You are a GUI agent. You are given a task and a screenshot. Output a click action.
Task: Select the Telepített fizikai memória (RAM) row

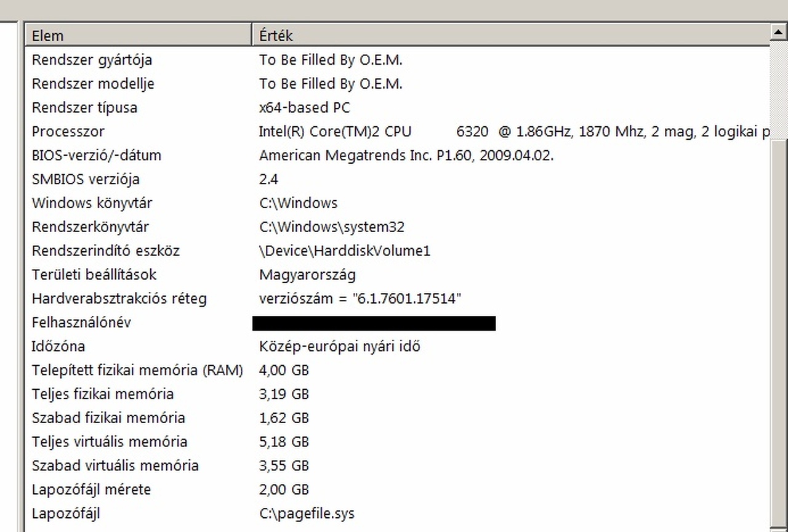(137, 370)
